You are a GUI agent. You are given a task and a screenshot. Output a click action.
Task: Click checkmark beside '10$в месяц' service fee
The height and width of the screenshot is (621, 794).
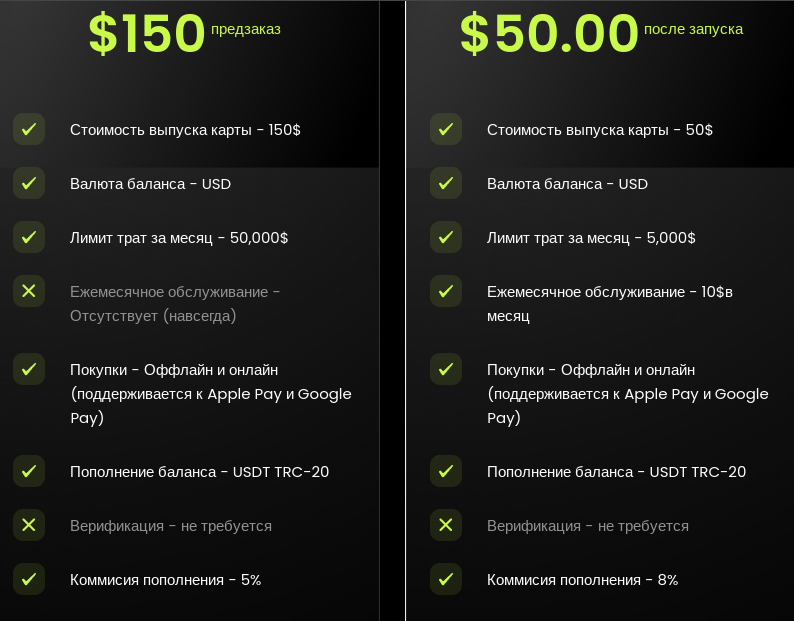click(x=446, y=291)
